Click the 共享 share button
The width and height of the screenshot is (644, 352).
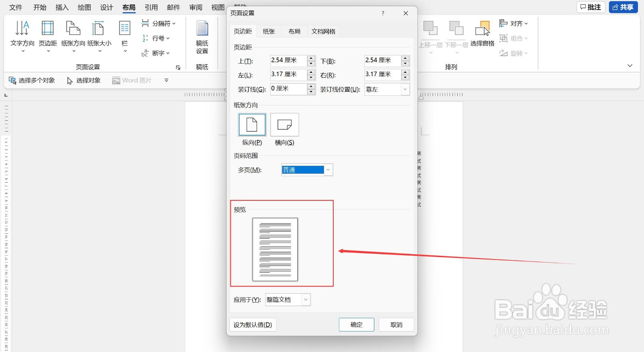[x=623, y=7]
